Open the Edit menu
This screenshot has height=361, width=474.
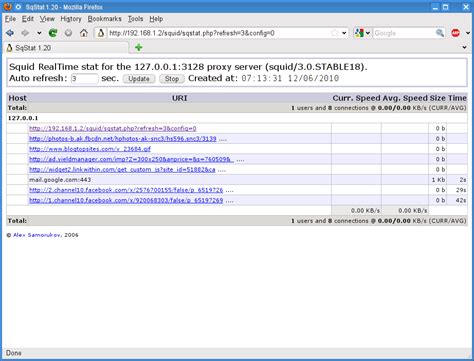pyautogui.click(x=28, y=19)
